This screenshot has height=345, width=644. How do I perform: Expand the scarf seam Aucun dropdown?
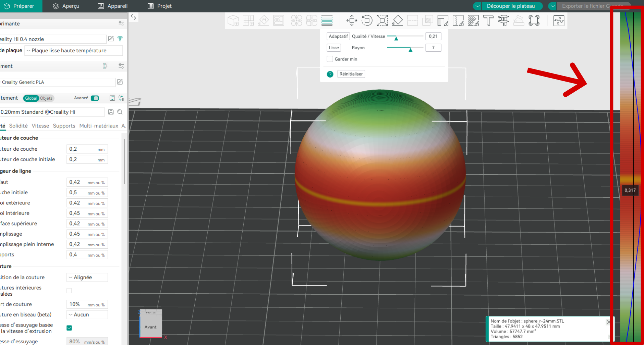[x=87, y=314]
